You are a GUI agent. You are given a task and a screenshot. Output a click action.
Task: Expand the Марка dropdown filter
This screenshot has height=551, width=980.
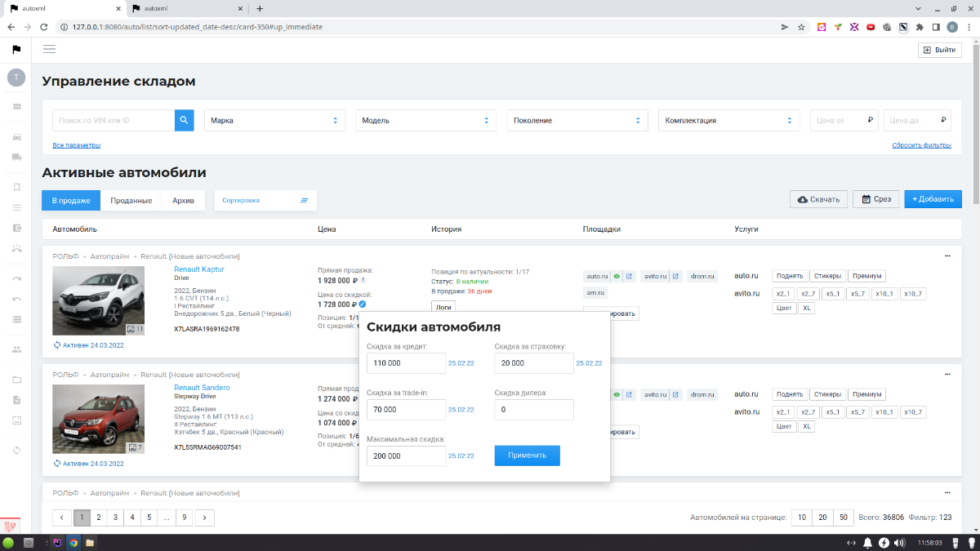274,120
